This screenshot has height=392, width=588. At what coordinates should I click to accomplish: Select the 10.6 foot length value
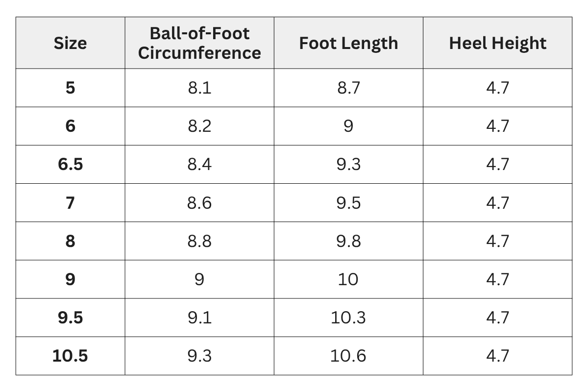tap(348, 356)
